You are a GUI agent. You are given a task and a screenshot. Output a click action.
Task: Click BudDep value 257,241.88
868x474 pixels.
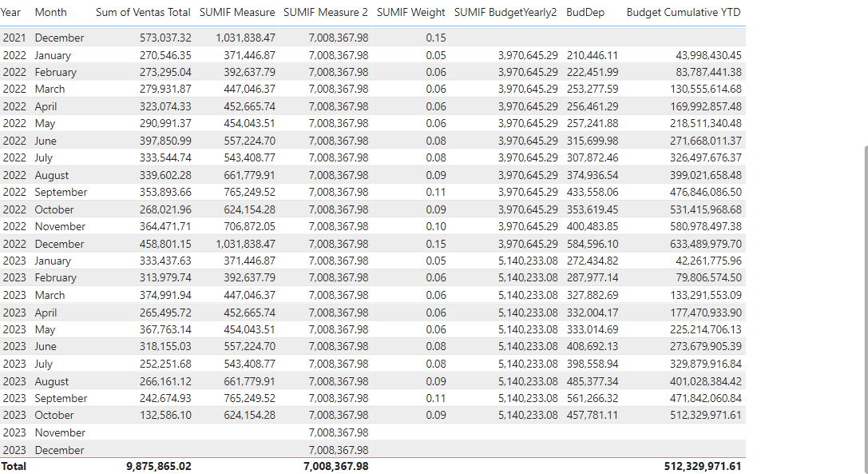click(x=593, y=123)
